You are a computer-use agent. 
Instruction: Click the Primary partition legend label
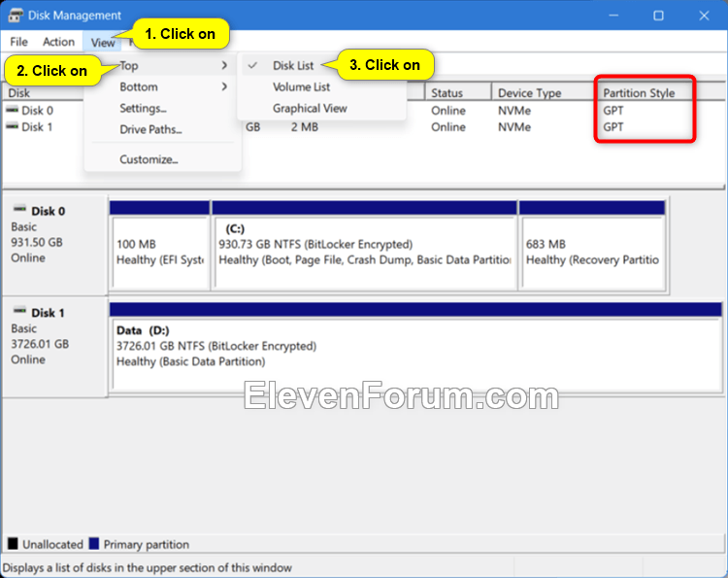[147, 544]
